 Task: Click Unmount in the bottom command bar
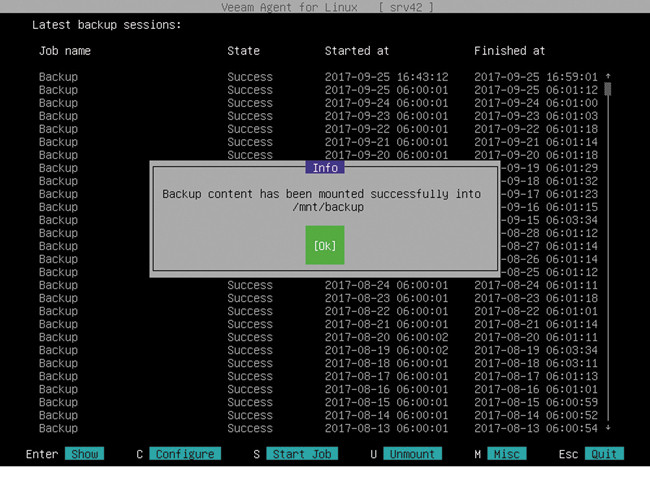tap(412, 454)
